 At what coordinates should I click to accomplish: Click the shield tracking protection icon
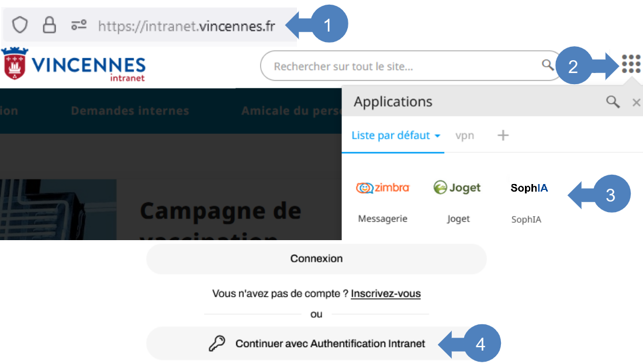[x=20, y=25]
